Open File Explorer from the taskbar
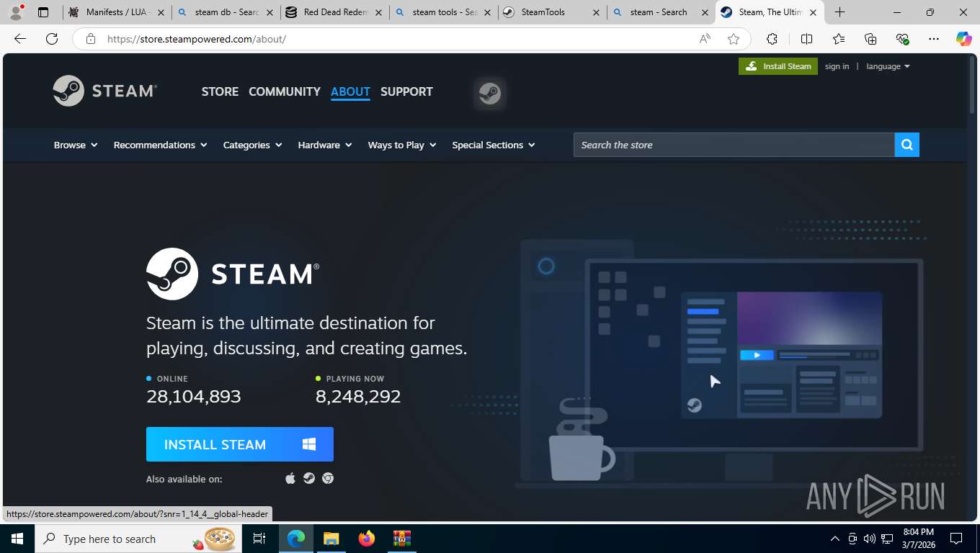Viewport: 980px width, 553px height. click(331, 539)
